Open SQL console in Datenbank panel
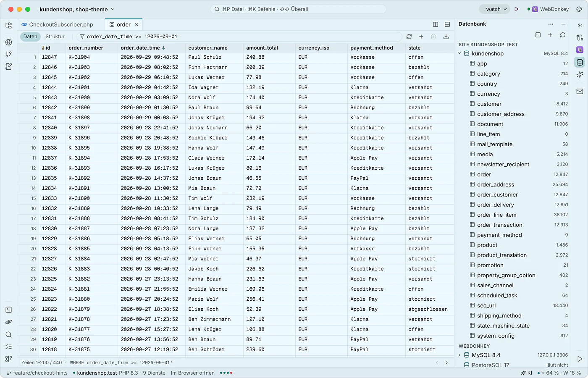Viewport: 588px width, 378px height. [538, 35]
